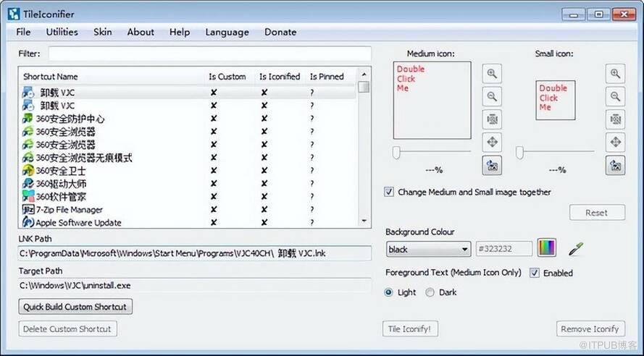
Task: Reset the Medium icon image button
Action: click(492, 165)
